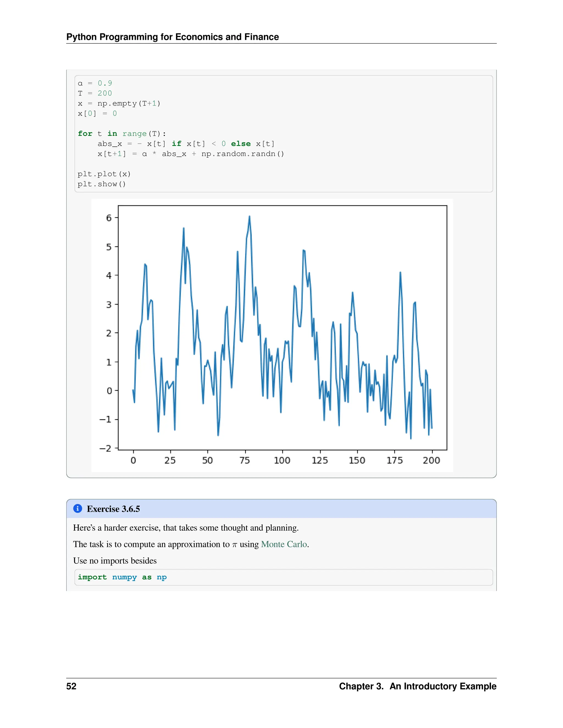This screenshot has width=563, height=728.
Task: Select the sentence 'Use no imports besides'
Action: pyautogui.click(x=115, y=561)
